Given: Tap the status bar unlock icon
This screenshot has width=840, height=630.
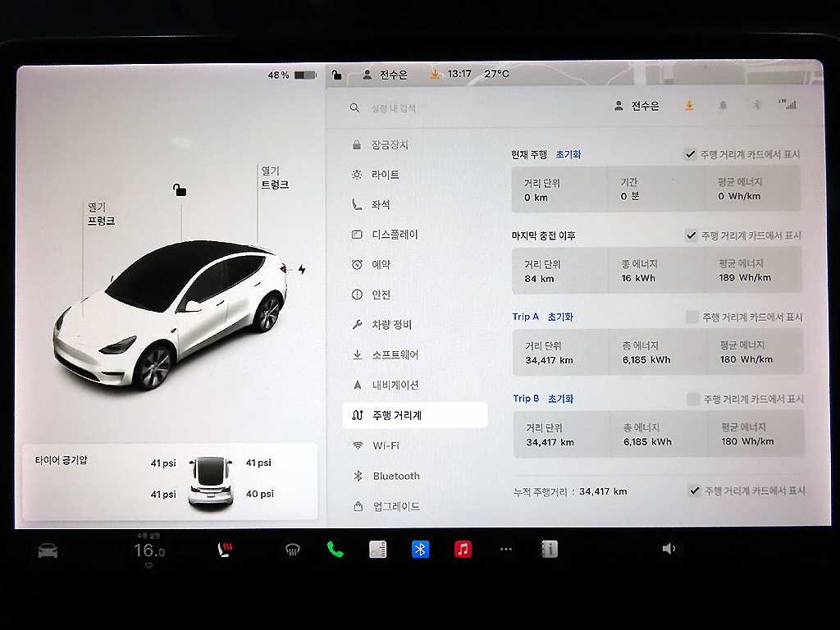Looking at the screenshot, I should [x=336, y=75].
